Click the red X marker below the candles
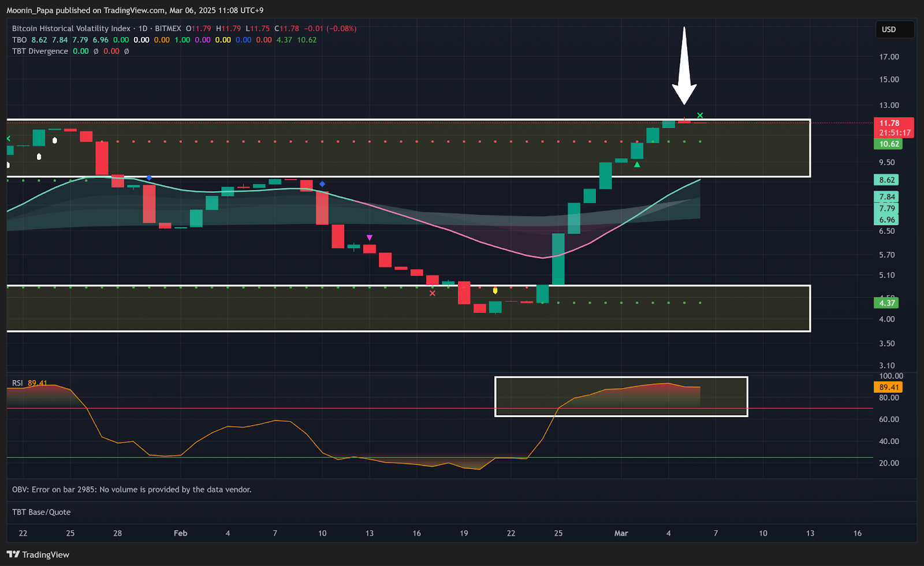 point(432,293)
